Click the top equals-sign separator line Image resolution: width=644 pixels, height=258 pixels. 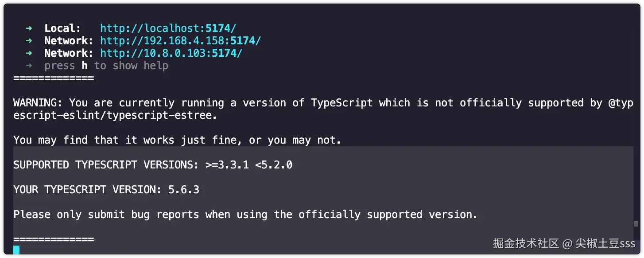tap(54, 78)
